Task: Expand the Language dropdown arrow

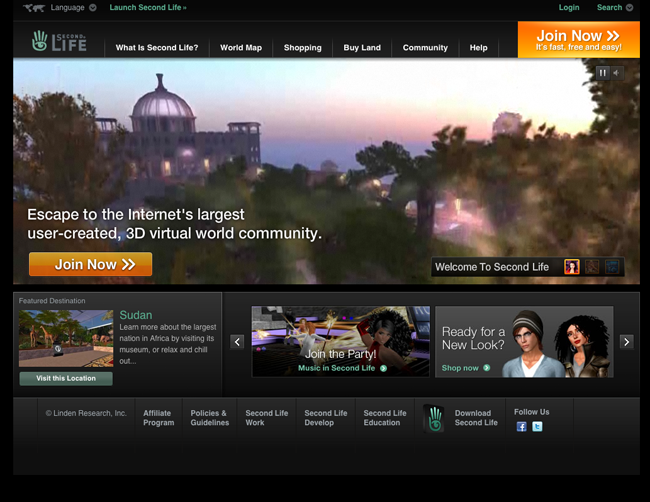Action: pyautogui.click(x=93, y=7)
